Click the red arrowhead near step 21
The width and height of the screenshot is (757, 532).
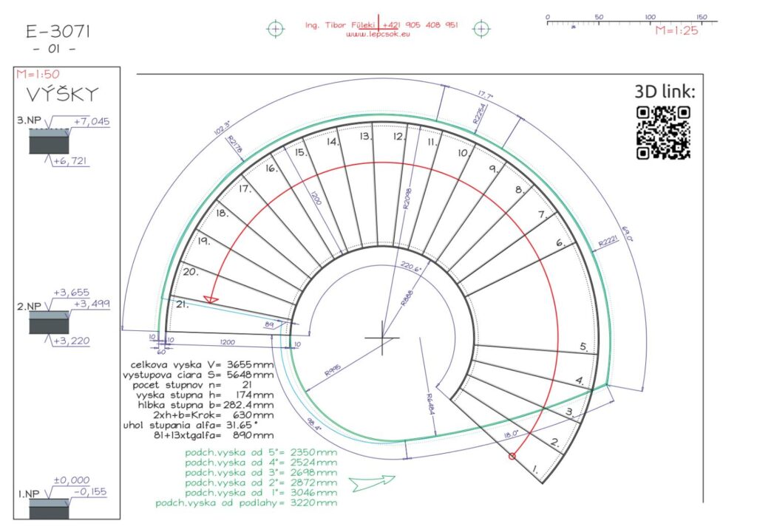click(211, 299)
